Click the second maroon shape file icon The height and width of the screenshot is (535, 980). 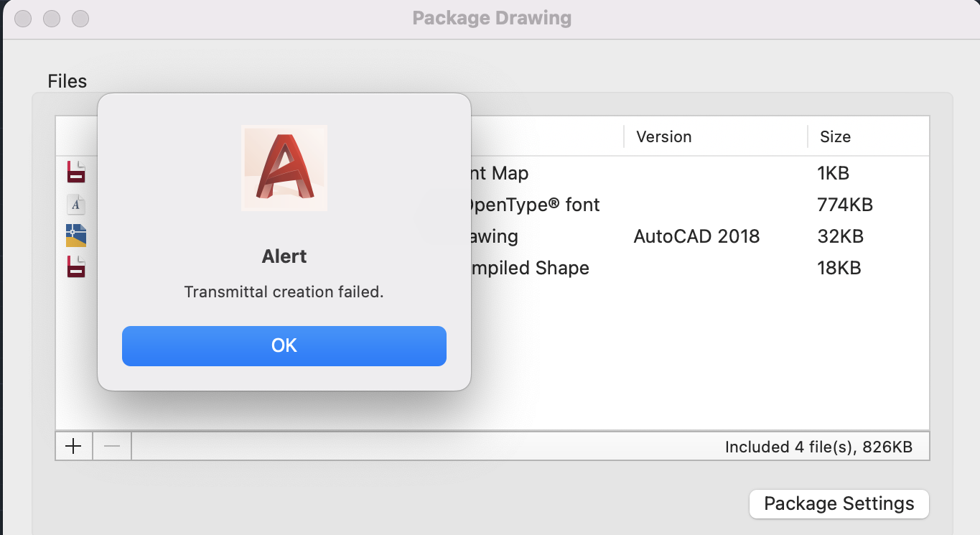point(75,267)
